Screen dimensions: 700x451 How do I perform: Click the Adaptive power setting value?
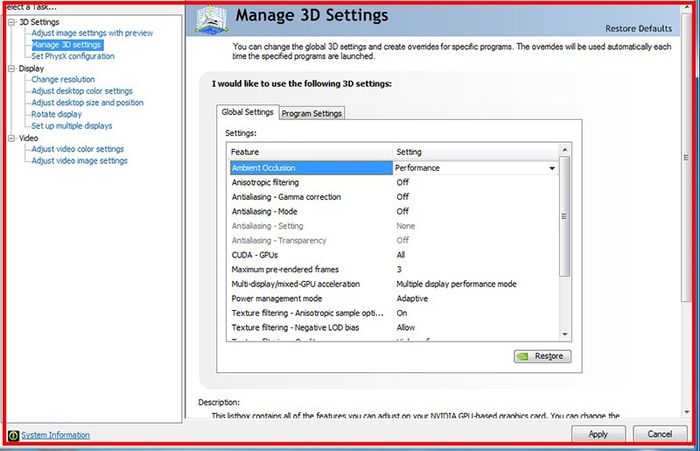click(412, 298)
